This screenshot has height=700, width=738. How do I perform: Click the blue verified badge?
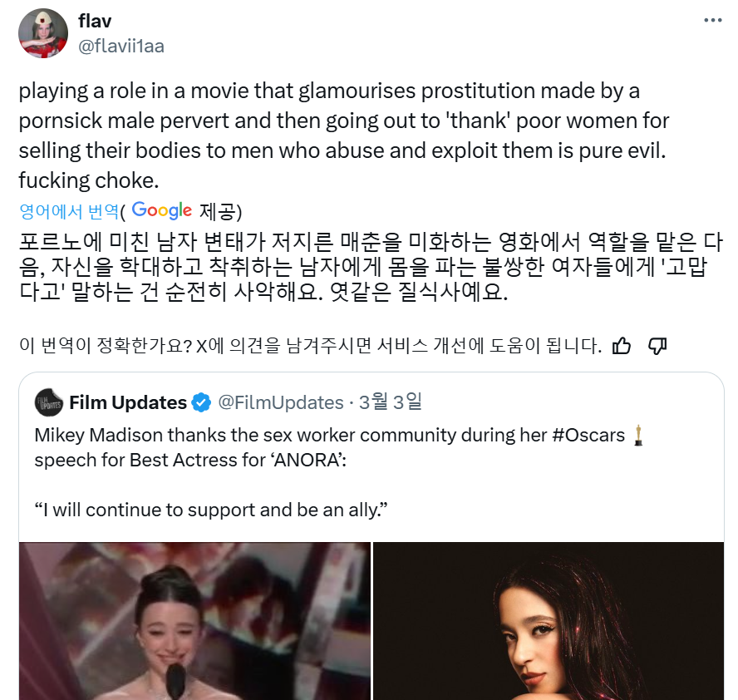(x=201, y=402)
